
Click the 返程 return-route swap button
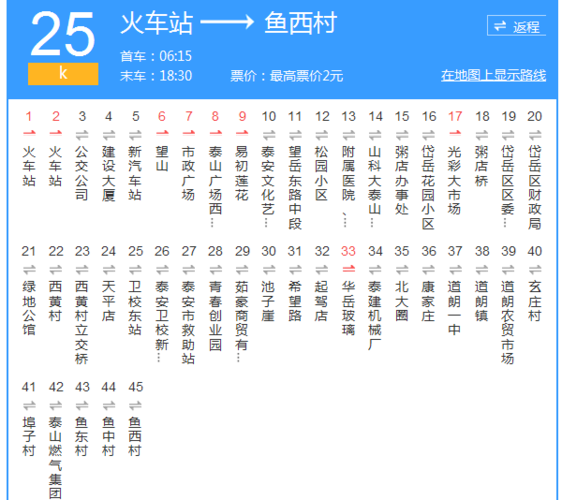(516, 26)
